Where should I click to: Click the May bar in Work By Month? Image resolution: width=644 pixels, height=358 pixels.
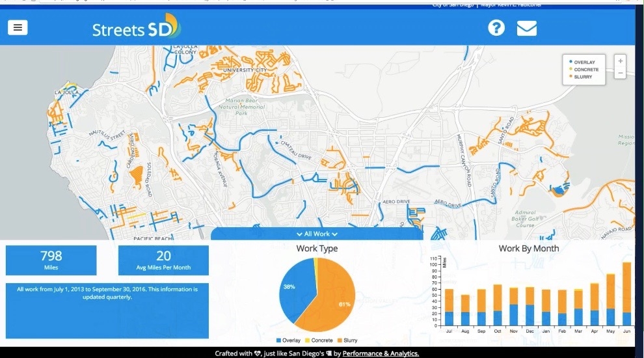coord(611,299)
